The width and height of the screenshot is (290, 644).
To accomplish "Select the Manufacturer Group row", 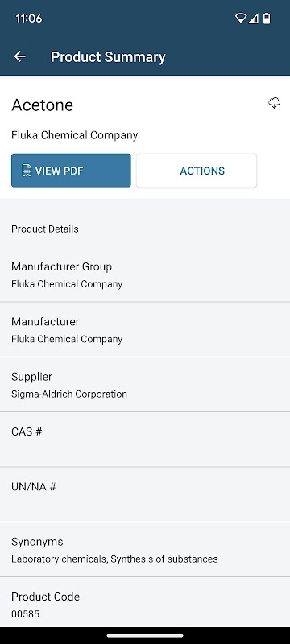I will [145, 275].
